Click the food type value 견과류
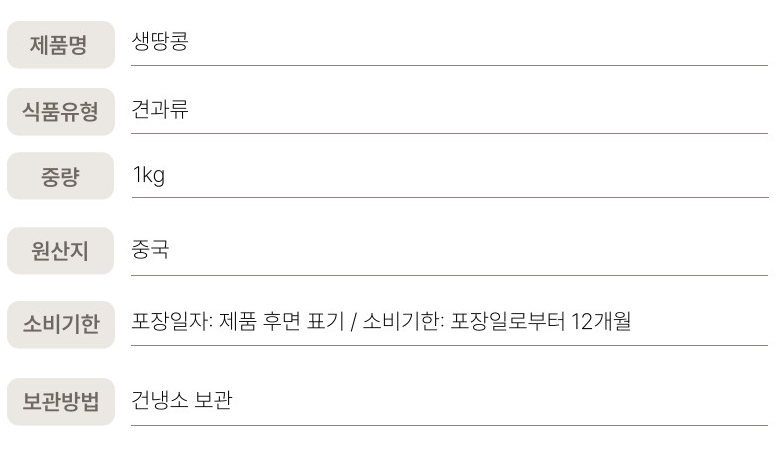 tap(160, 110)
